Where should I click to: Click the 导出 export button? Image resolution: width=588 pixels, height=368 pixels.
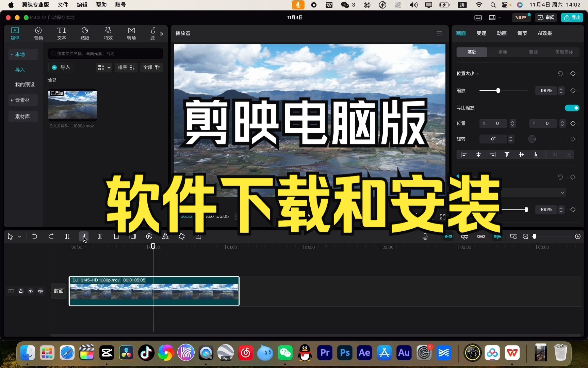pyautogui.click(x=572, y=17)
